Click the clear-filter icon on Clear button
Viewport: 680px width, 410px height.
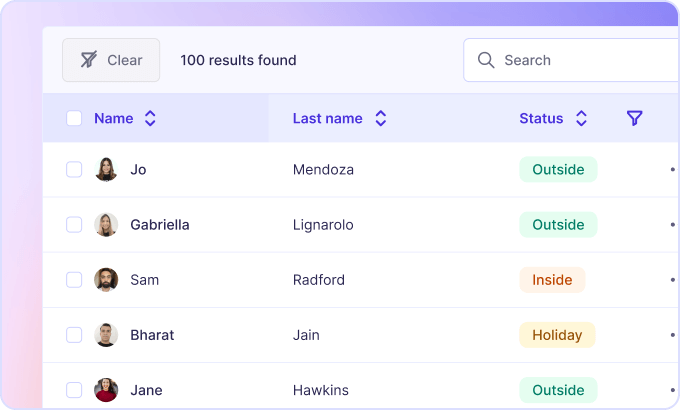89,60
